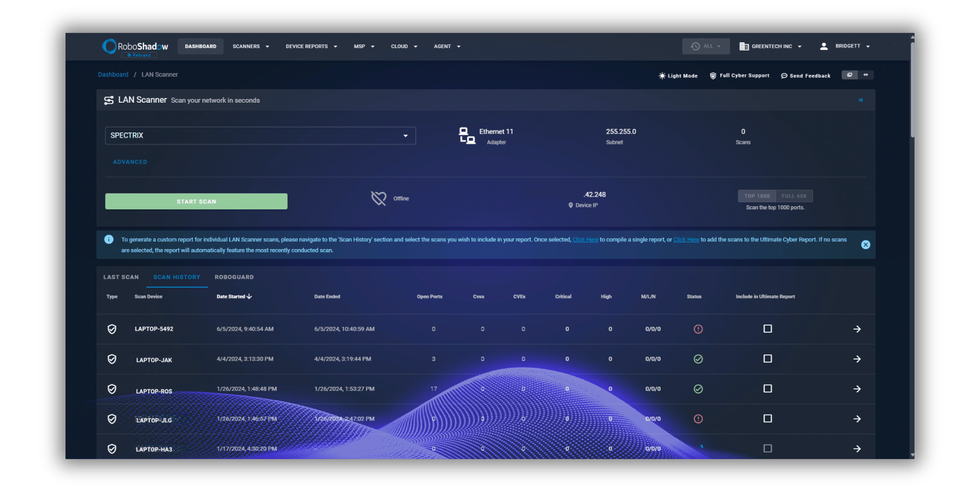Open scan details arrow for LAPTOP-ROS
The height and width of the screenshot is (492, 980).
click(x=857, y=389)
